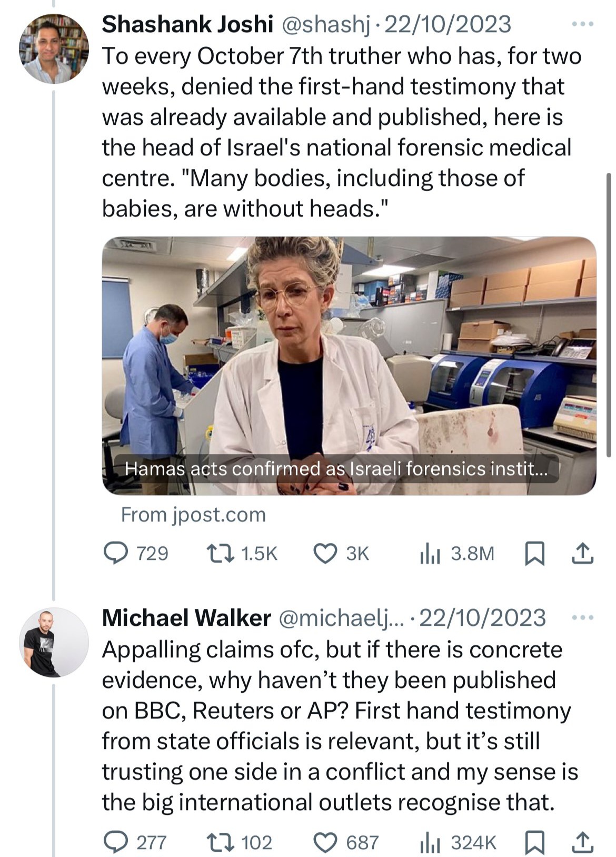Open the @shashj username handle

tap(326, 25)
